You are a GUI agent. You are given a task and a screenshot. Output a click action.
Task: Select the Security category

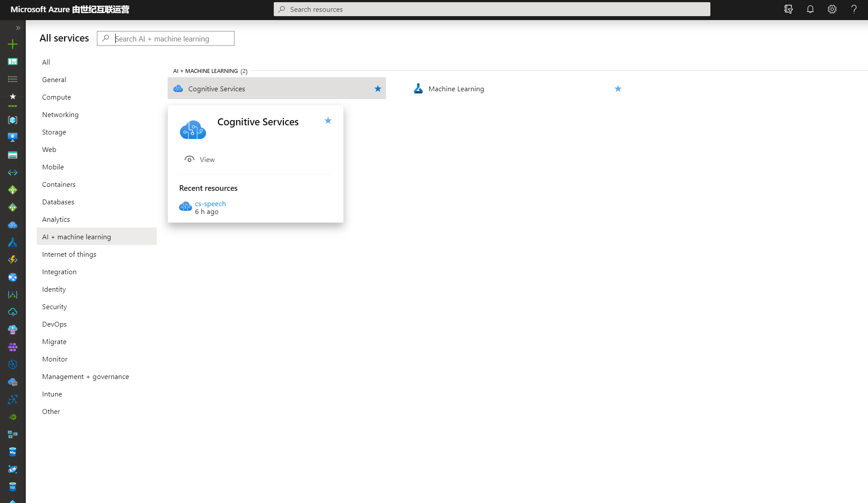point(55,307)
